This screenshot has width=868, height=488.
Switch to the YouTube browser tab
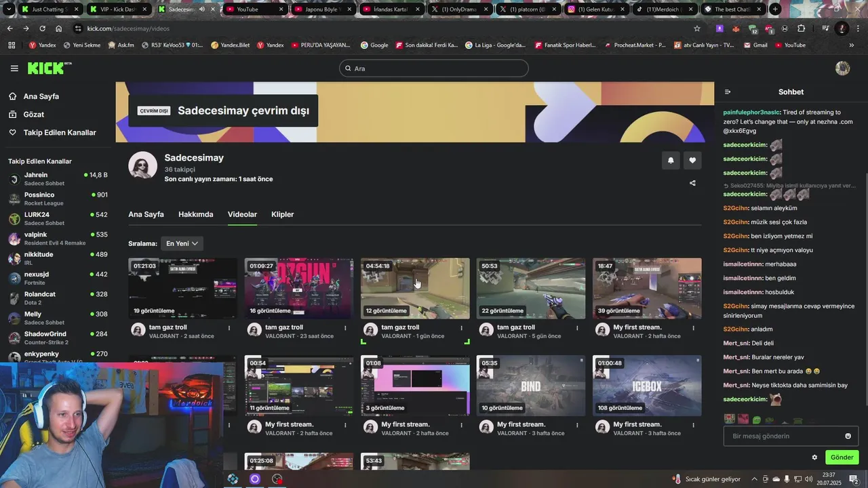(x=253, y=9)
